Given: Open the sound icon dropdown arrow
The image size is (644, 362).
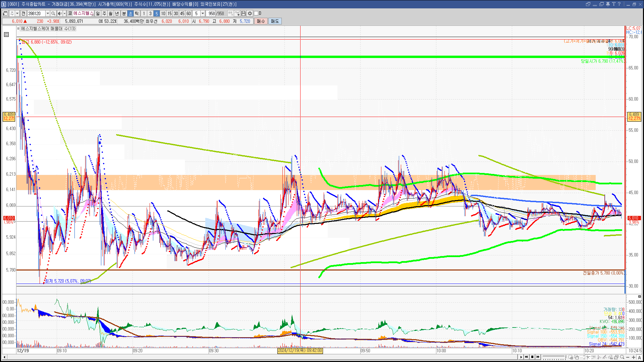Looking at the screenshot, I should (x=64, y=13).
